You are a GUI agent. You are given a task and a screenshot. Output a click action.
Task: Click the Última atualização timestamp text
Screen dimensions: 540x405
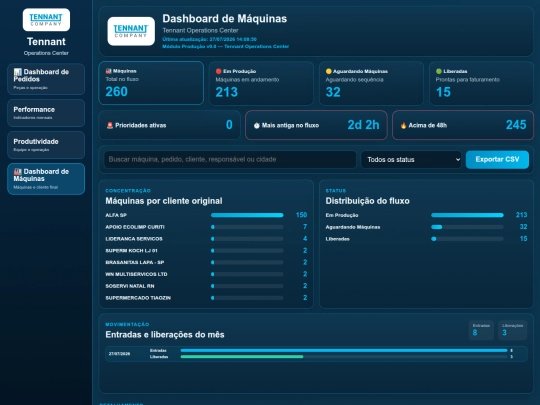pos(209,39)
